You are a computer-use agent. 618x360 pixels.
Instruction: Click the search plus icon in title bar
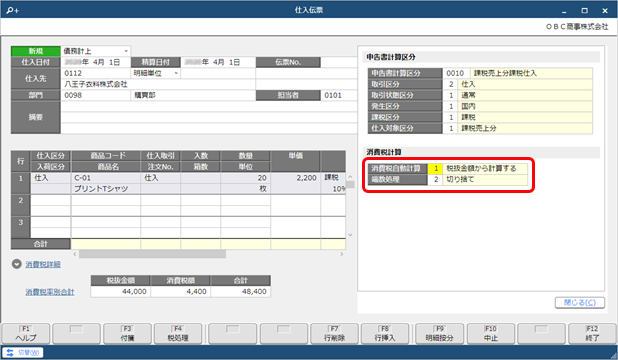[x=13, y=10]
